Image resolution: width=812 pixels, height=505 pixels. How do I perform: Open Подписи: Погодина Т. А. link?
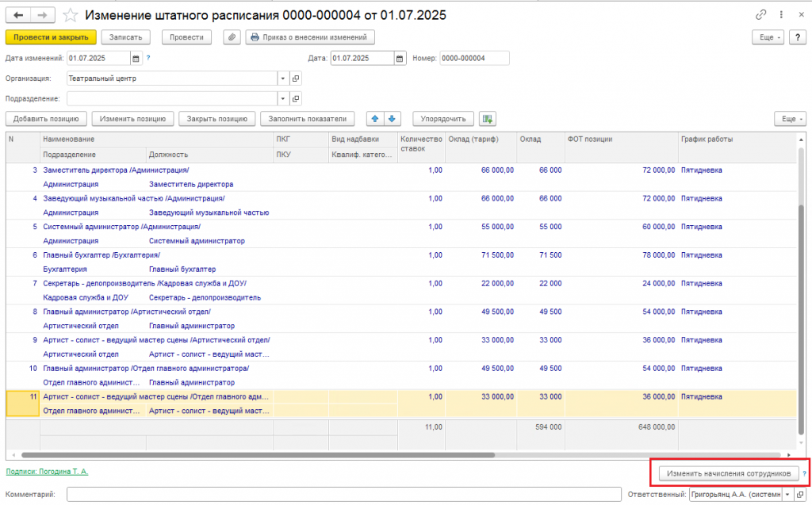(x=47, y=472)
